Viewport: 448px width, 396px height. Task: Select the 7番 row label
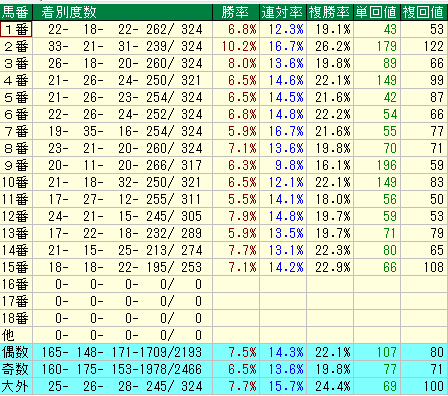tap(16, 131)
